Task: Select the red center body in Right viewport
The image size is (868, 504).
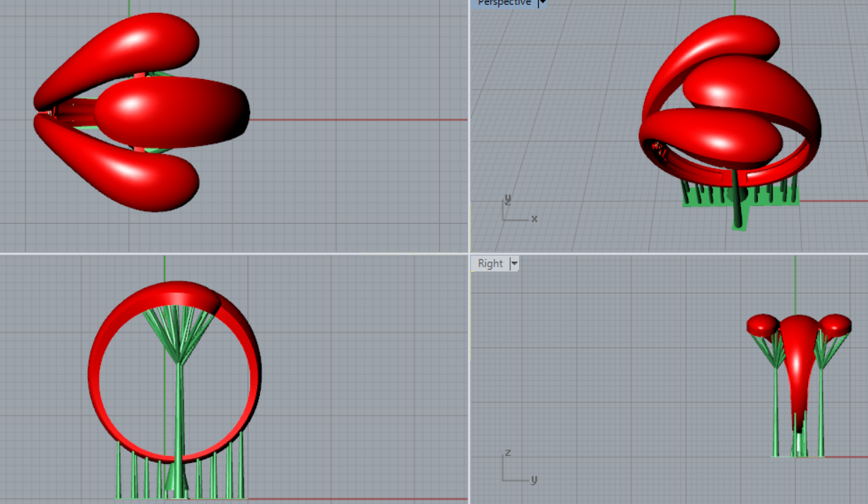Action: tap(799, 367)
